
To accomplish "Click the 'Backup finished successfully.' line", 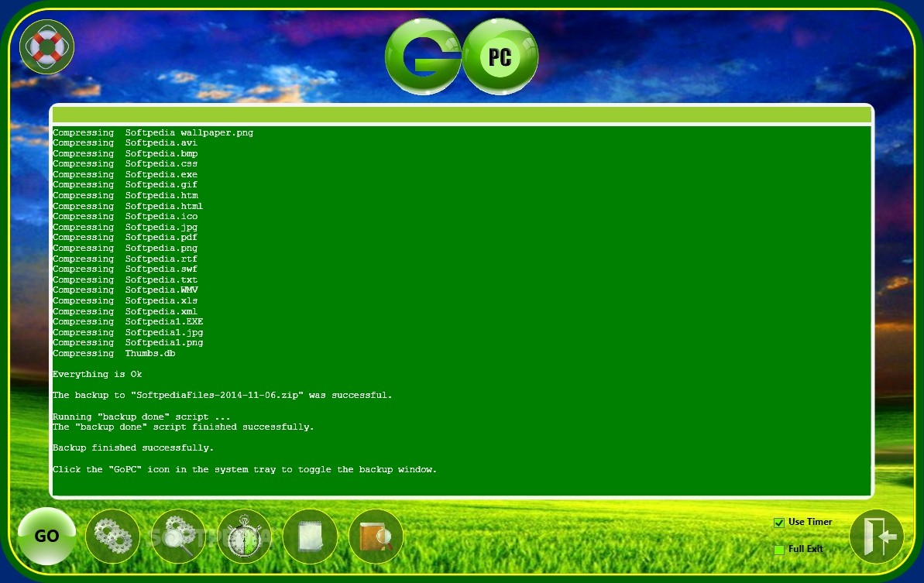I will click(x=133, y=448).
